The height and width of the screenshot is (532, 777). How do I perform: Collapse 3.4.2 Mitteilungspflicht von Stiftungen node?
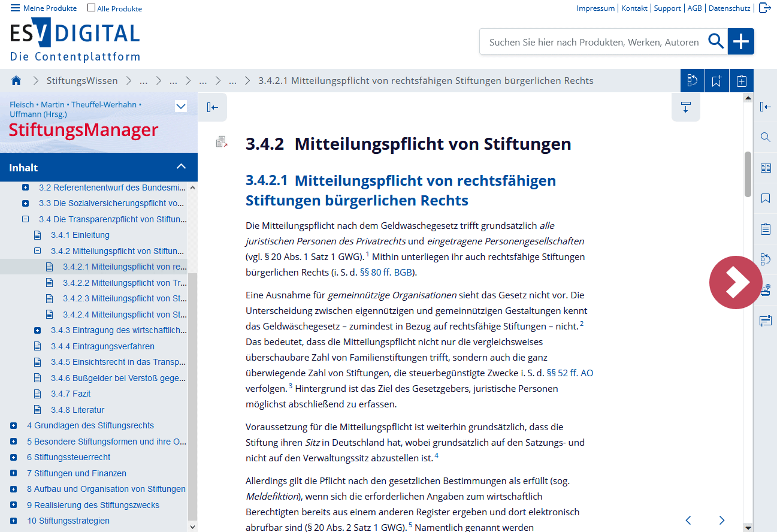coord(37,251)
